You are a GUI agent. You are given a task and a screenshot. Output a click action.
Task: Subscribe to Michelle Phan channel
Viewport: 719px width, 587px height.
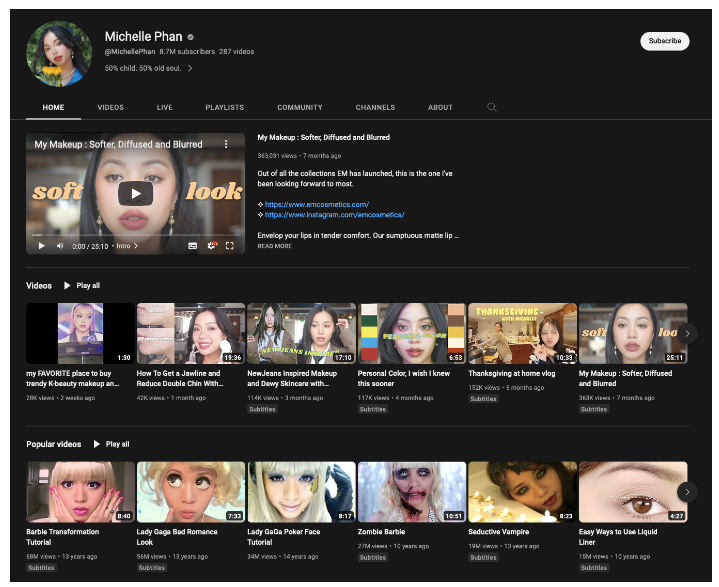(x=664, y=41)
